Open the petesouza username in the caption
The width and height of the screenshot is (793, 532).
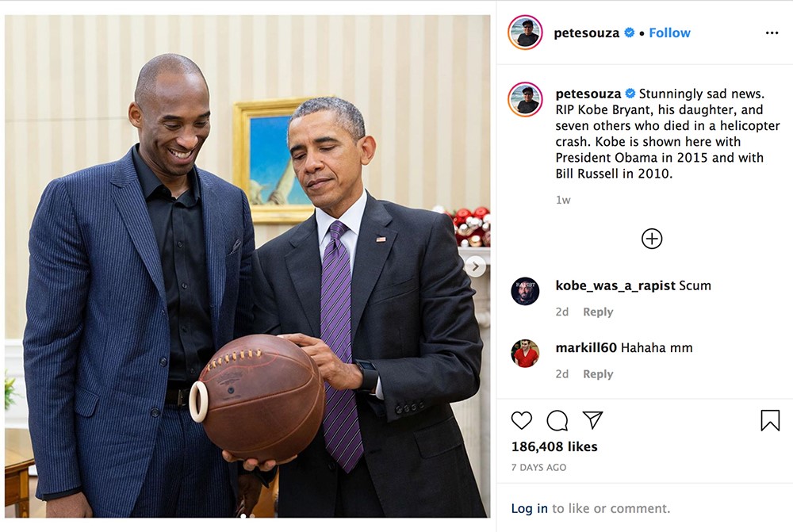click(588, 94)
